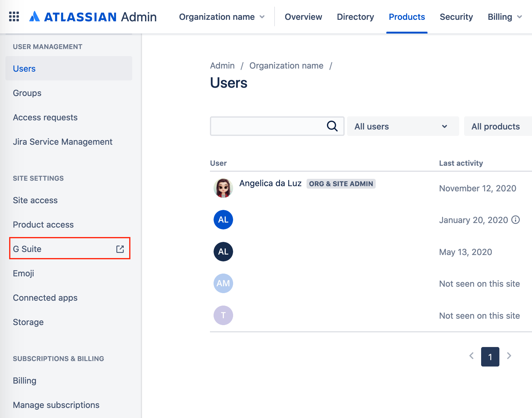
Task: Click the Atlassian logo
Action: click(x=34, y=17)
